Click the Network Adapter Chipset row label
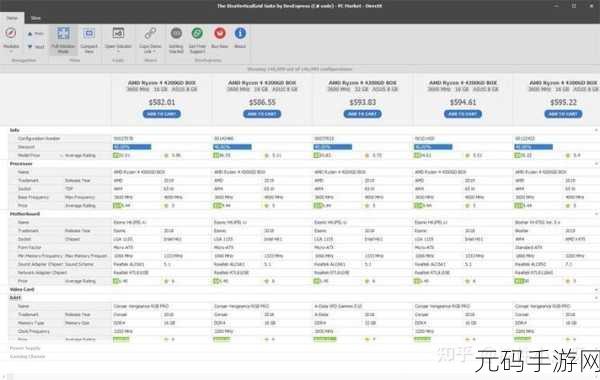The image size is (600, 380). pos(42,273)
